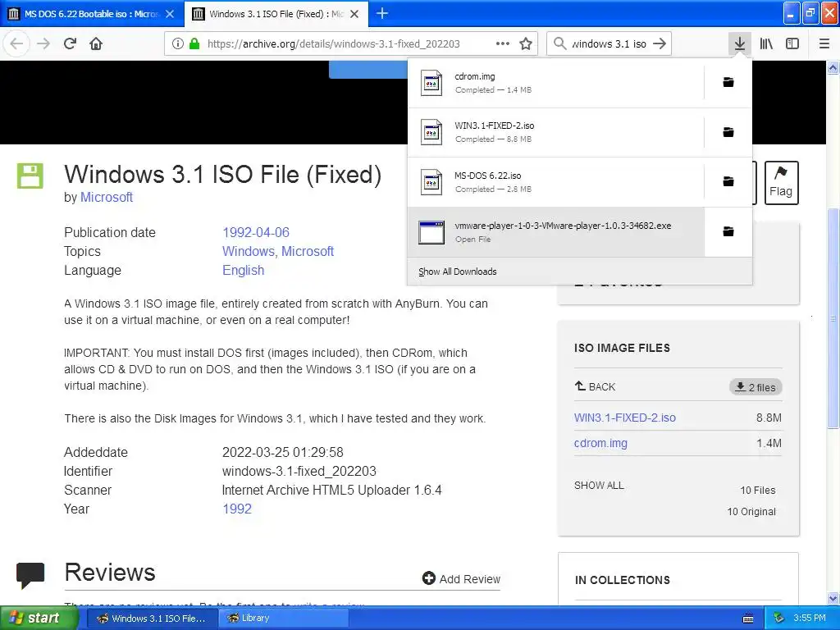Open cdrom.img download entry
This screenshot has height=630, width=840.
[x=555, y=83]
